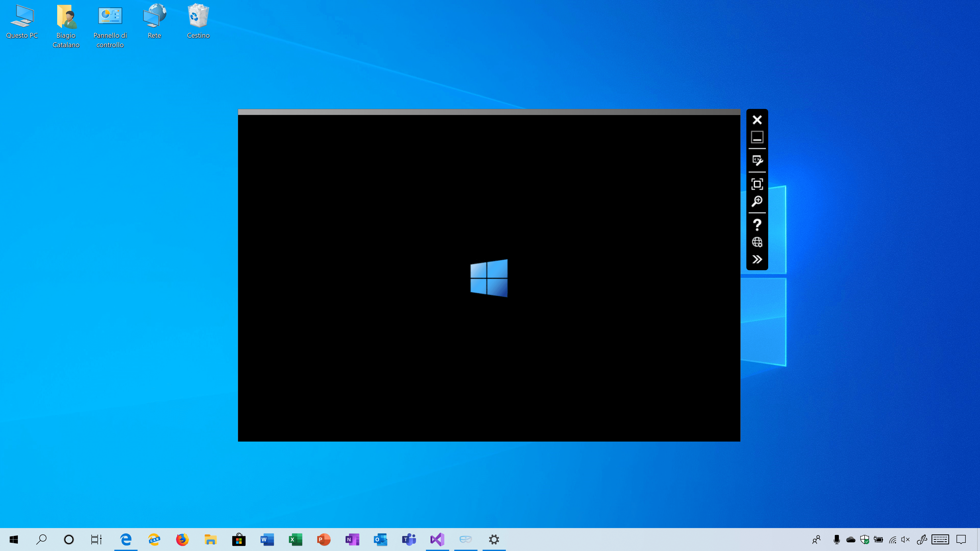This screenshot has height=551, width=980.
Task: Launch PowerPoint from the taskbar
Action: (324, 539)
